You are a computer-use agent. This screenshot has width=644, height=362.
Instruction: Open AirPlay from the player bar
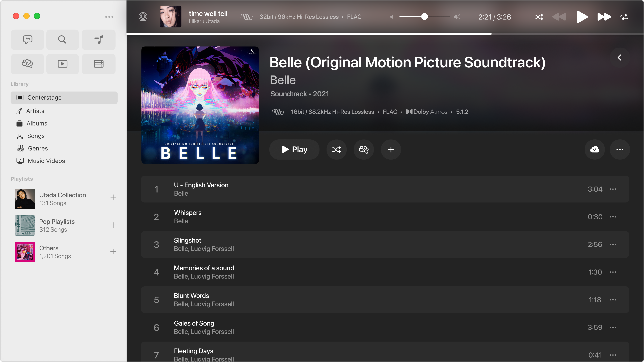coord(143,16)
